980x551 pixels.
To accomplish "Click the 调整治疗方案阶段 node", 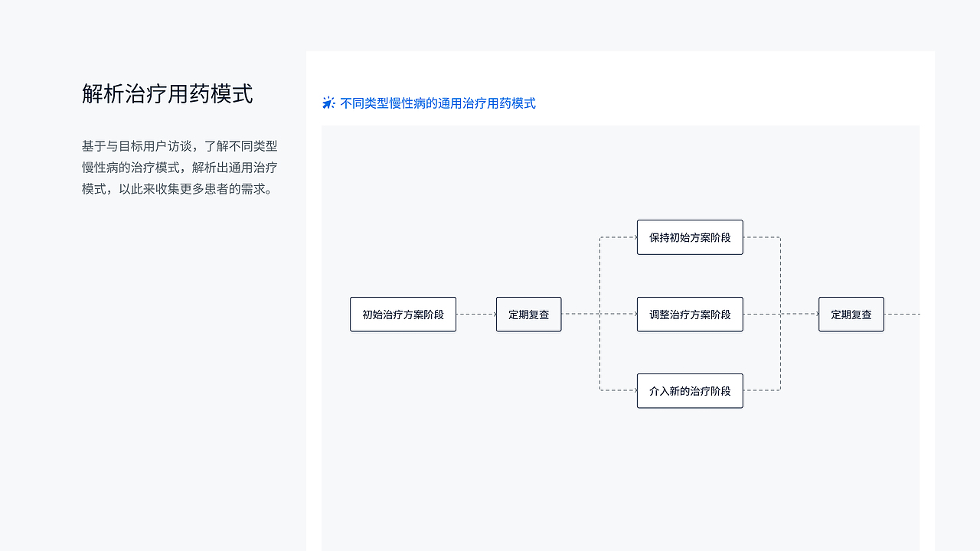I will (690, 315).
